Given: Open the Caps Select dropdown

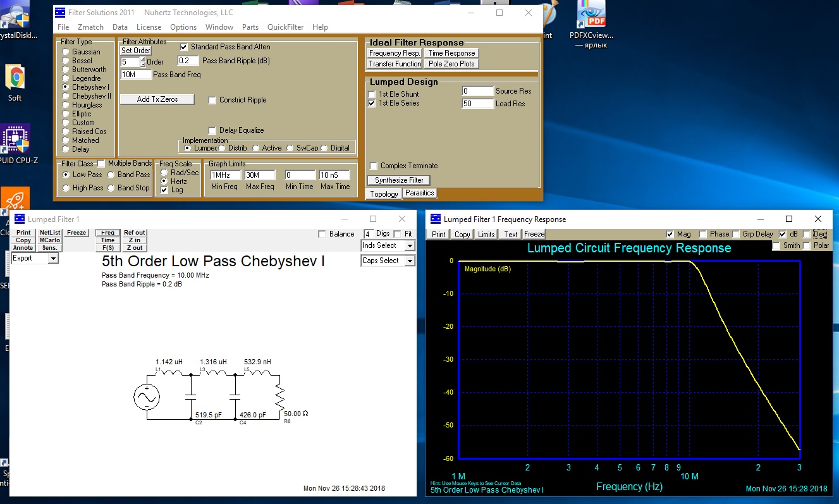Looking at the screenshot, I should tap(410, 261).
